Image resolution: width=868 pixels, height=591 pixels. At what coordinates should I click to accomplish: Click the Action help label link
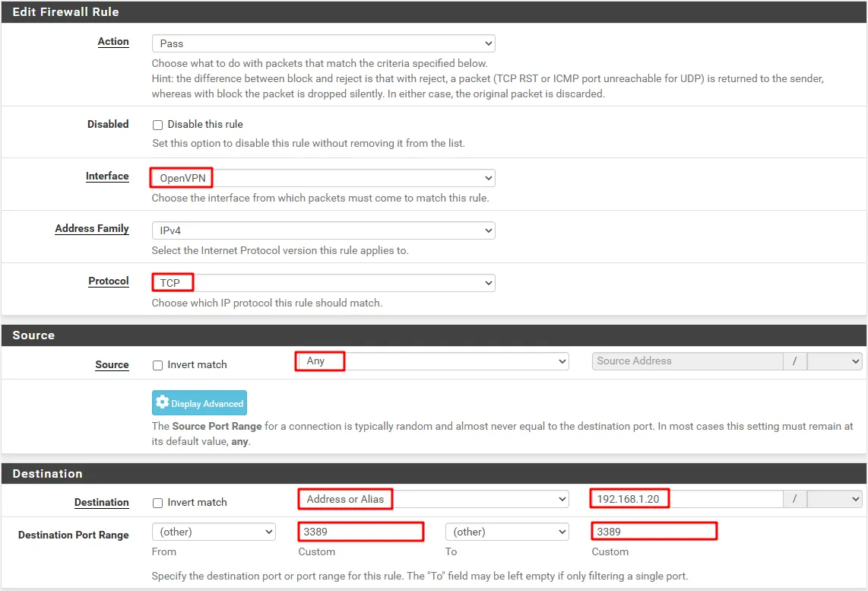pos(113,42)
